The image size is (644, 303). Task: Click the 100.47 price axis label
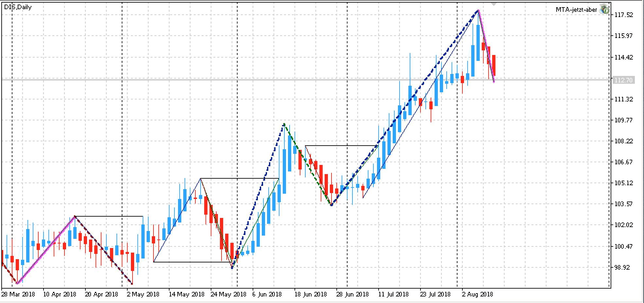click(x=624, y=246)
